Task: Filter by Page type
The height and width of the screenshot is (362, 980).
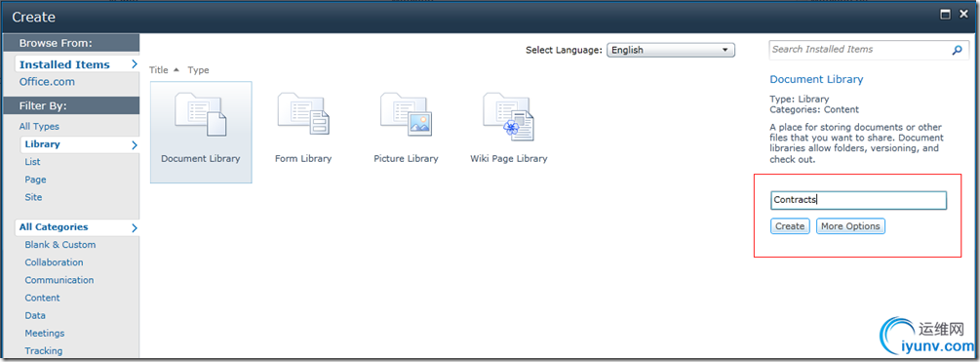Action: 36,180
